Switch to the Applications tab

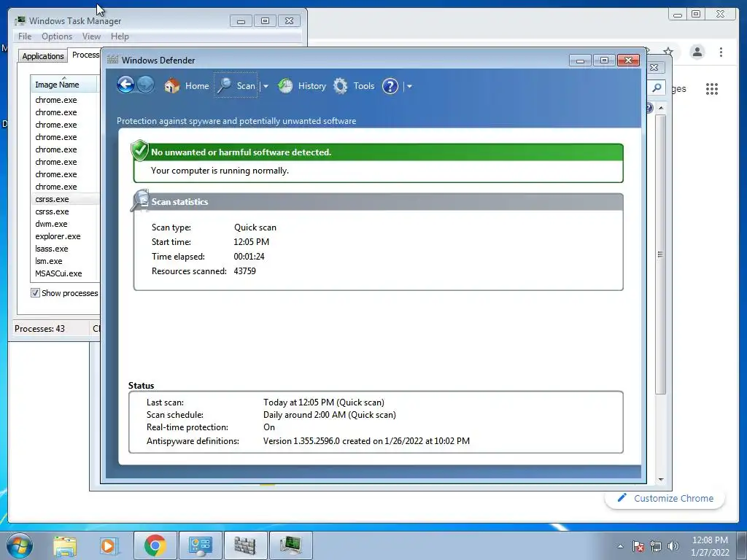(x=43, y=55)
